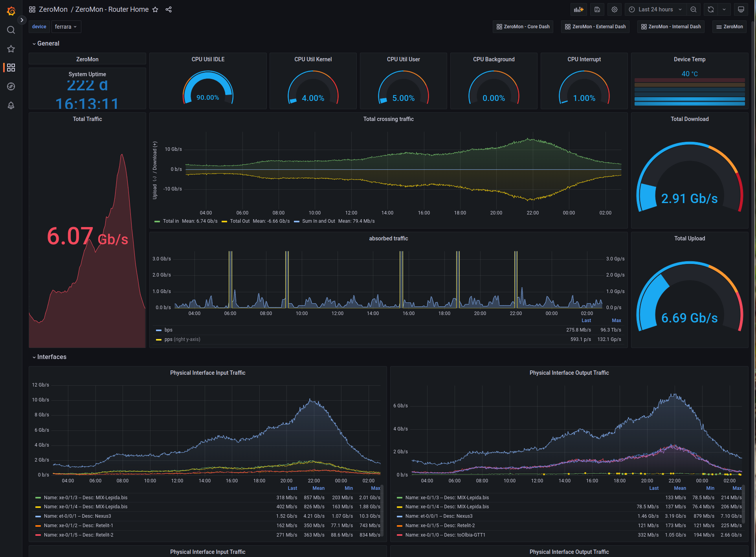Click the input xe-0/1/3 legend color swatch
The image size is (756, 557).
tap(38, 498)
